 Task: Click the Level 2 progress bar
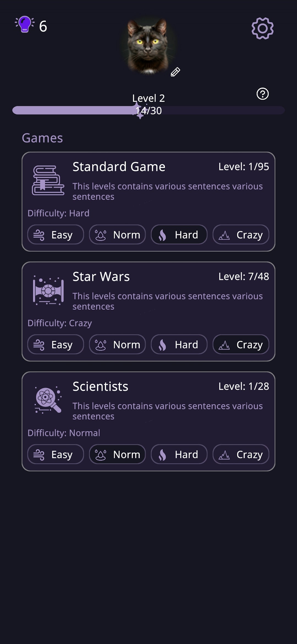click(148, 110)
